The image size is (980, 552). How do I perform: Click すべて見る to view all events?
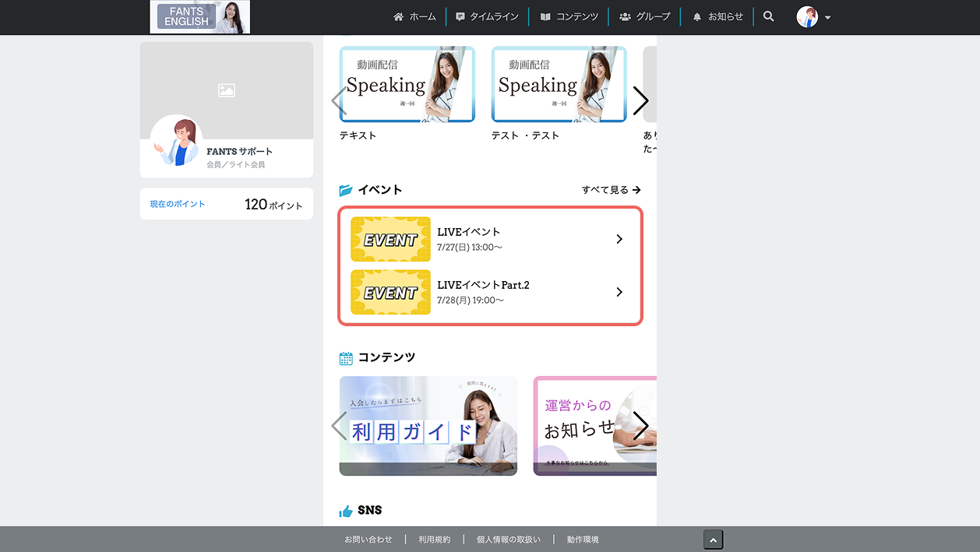tap(612, 190)
